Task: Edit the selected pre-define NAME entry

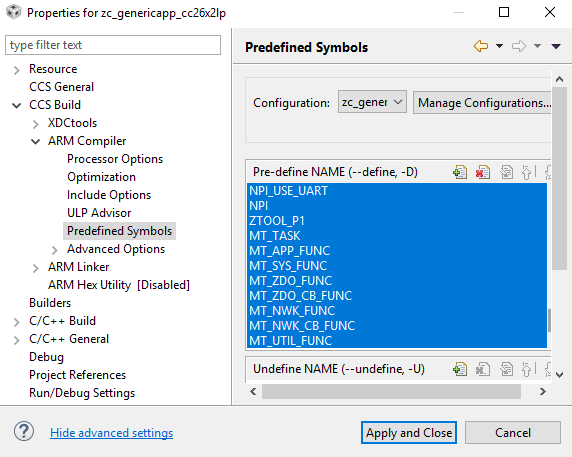Action: coord(506,172)
